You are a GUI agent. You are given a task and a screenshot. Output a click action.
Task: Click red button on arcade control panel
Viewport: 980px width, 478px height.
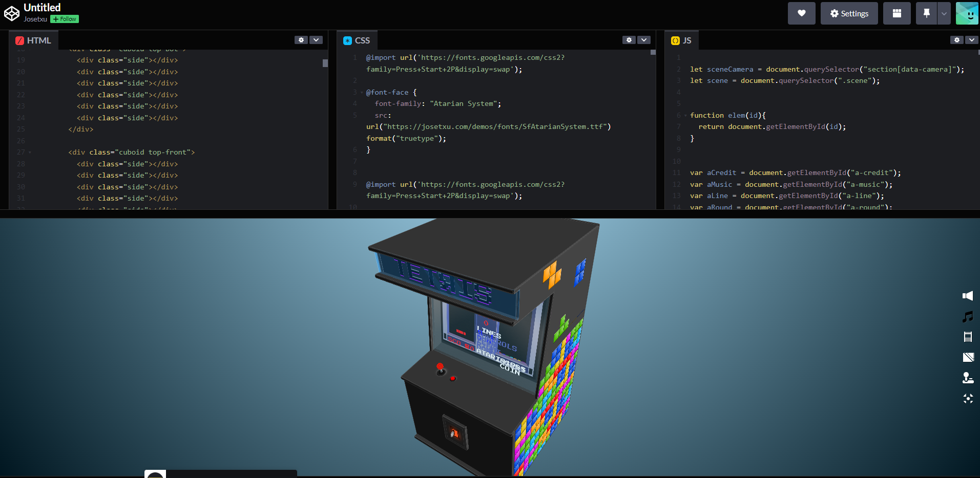(453, 379)
